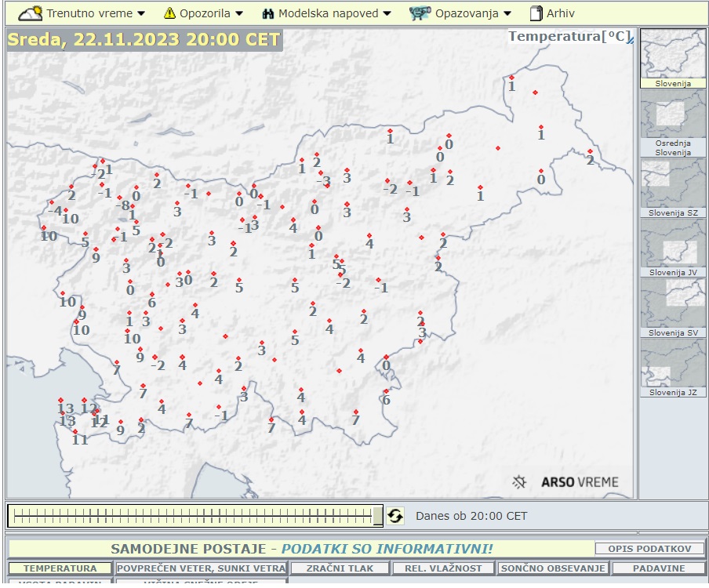Expand the Modelska napoved dropdown arrow
Viewport: 709px width, 588px height.
[x=387, y=13]
